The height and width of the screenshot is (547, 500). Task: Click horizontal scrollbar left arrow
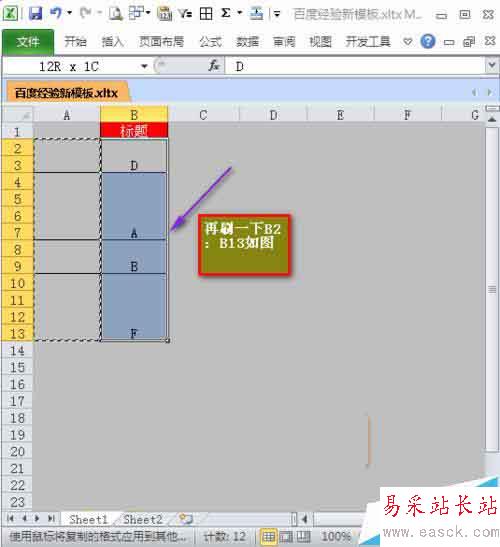tap(305, 519)
